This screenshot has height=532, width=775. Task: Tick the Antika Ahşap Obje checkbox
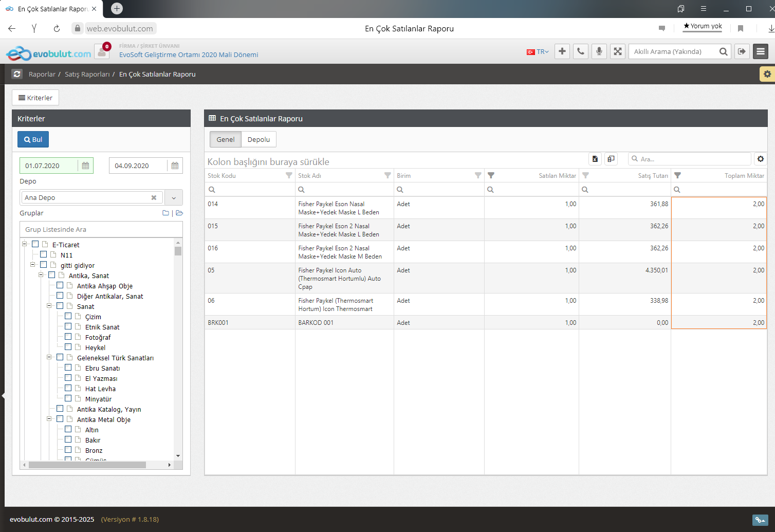[x=60, y=285]
